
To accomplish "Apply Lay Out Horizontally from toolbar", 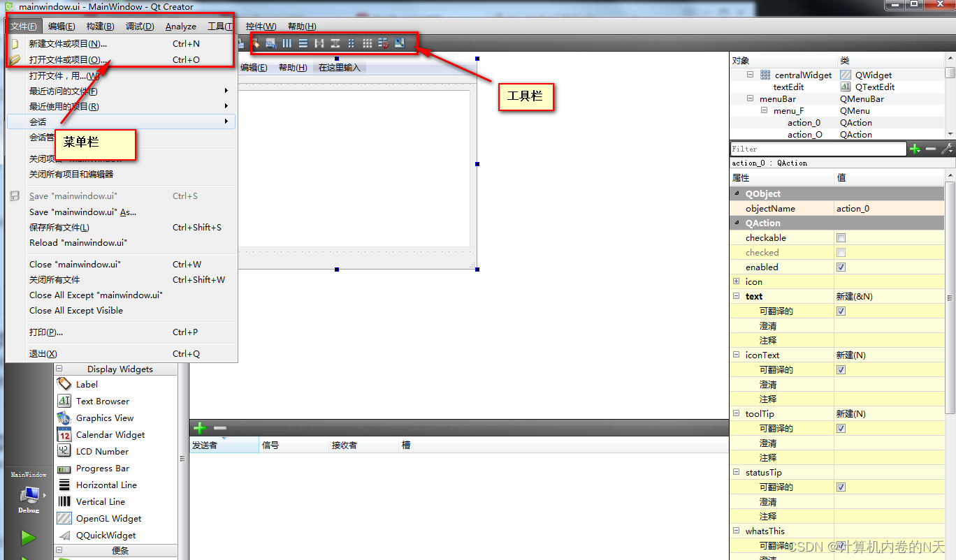I will pos(287,43).
